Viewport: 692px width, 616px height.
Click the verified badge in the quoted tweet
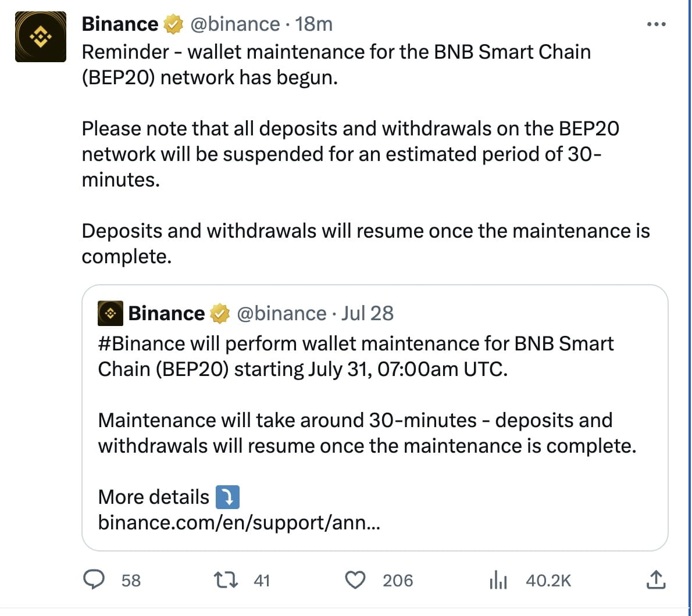[219, 313]
